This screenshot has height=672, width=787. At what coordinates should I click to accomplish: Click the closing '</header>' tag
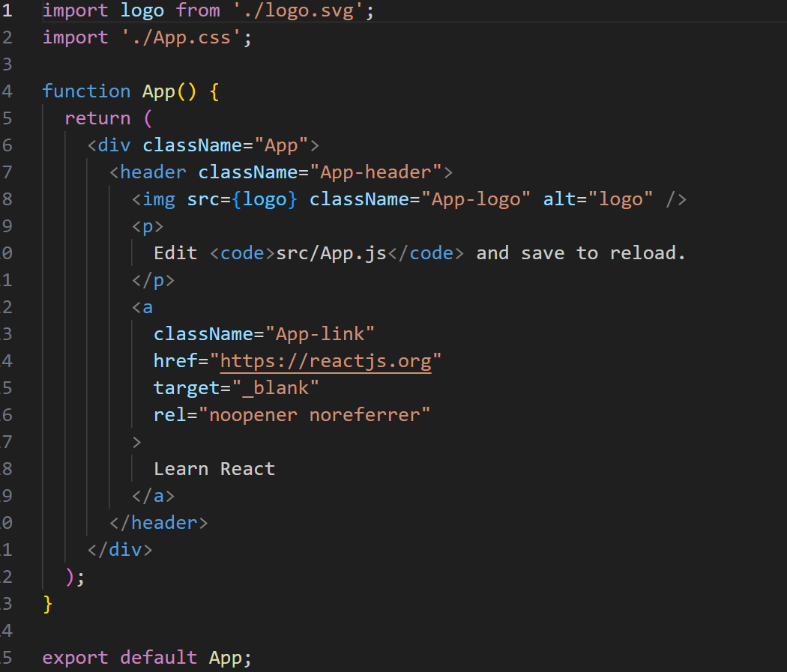pos(159,523)
